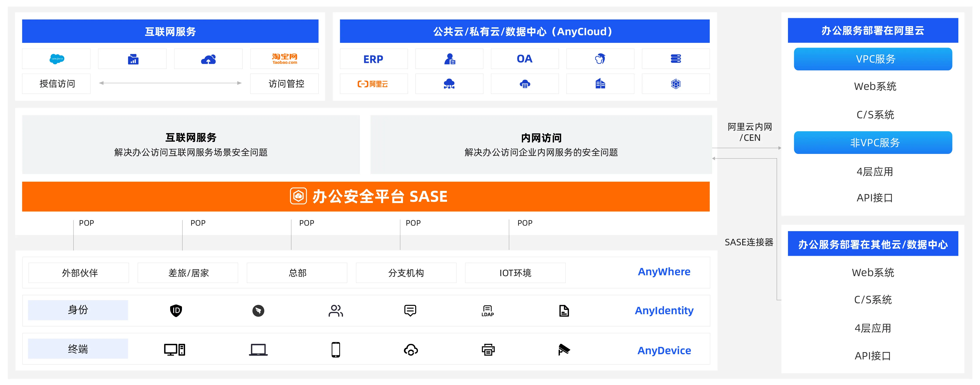Click the ERP tile
The width and height of the screenshot is (980, 385).
[373, 59]
